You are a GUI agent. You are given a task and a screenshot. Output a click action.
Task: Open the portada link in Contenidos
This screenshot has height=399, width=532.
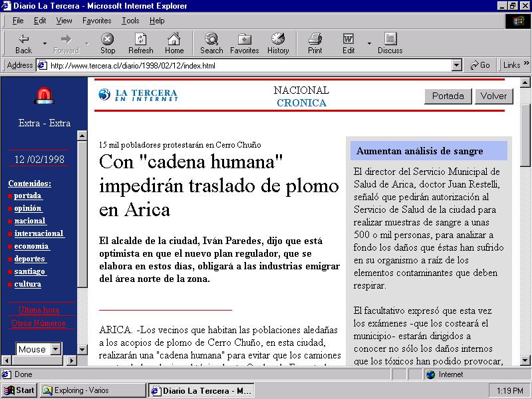(28, 196)
